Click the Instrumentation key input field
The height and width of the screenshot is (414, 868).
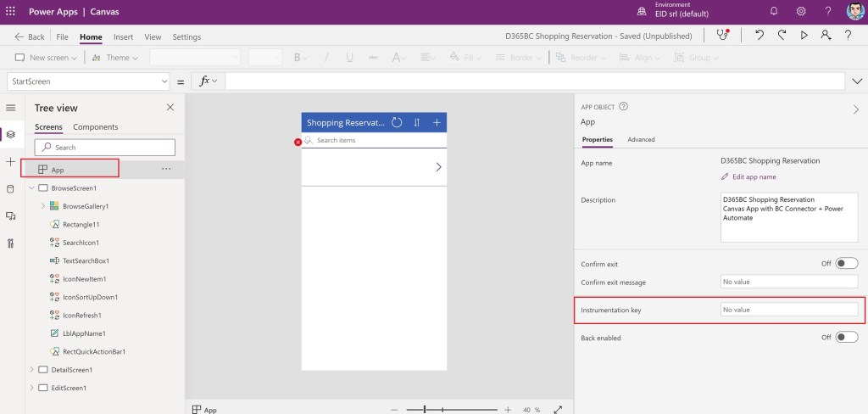click(x=788, y=310)
